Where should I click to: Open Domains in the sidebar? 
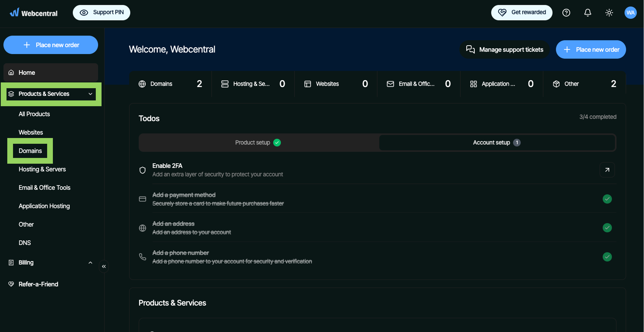[30, 151]
